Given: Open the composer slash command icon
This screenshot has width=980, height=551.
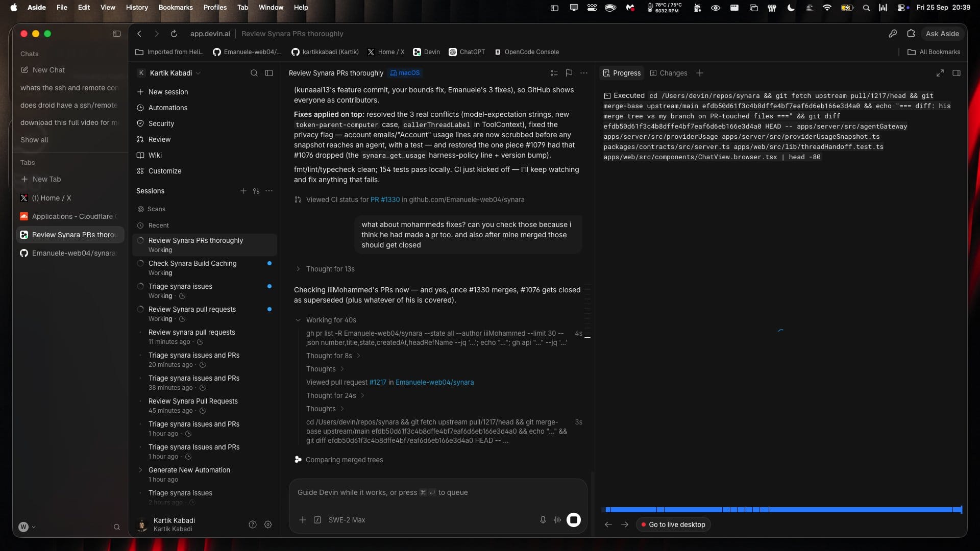Looking at the screenshot, I should pyautogui.click(x=317, y=520).
